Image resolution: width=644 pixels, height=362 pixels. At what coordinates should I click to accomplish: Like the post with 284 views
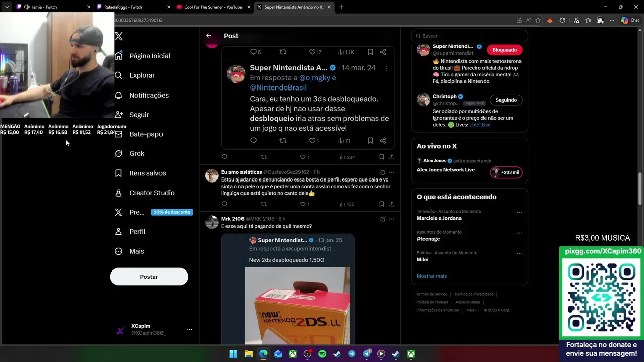click(303, 157)
